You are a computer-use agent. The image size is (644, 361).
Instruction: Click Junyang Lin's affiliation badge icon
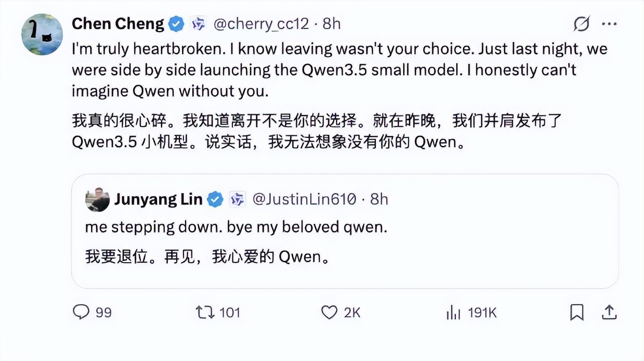(237, 199)
